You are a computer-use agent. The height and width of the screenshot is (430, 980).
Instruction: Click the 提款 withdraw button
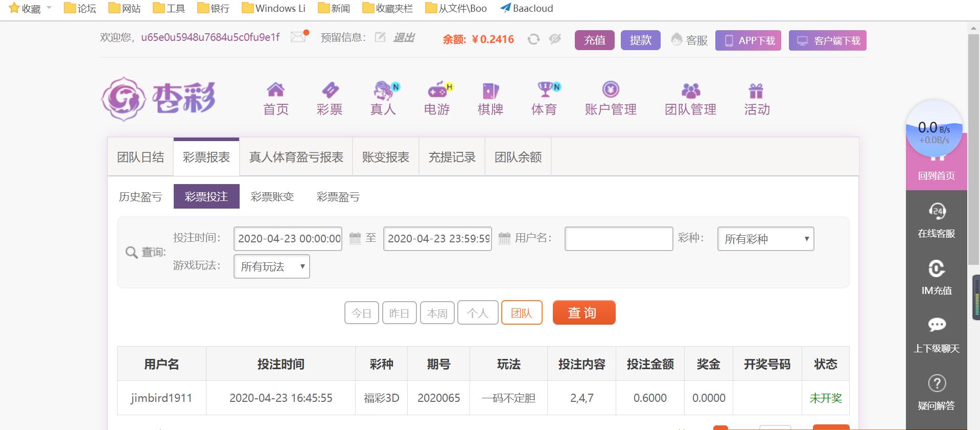coord(641,40)
